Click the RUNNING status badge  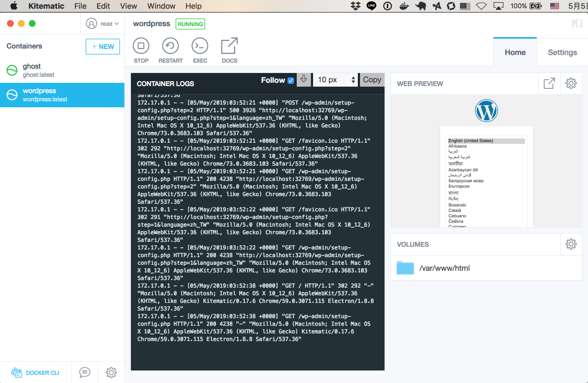point(190,24)
